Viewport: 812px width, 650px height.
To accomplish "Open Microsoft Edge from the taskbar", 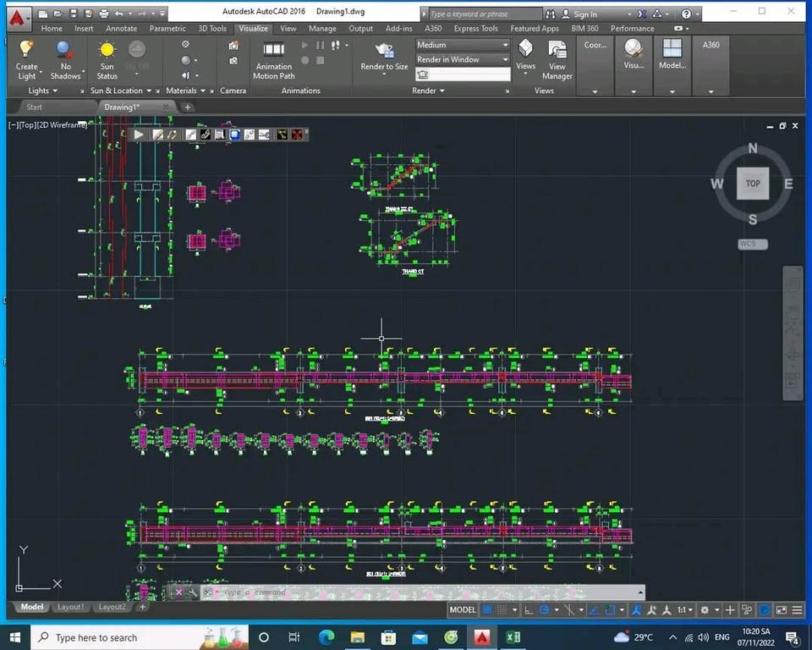I will point(326,637).
